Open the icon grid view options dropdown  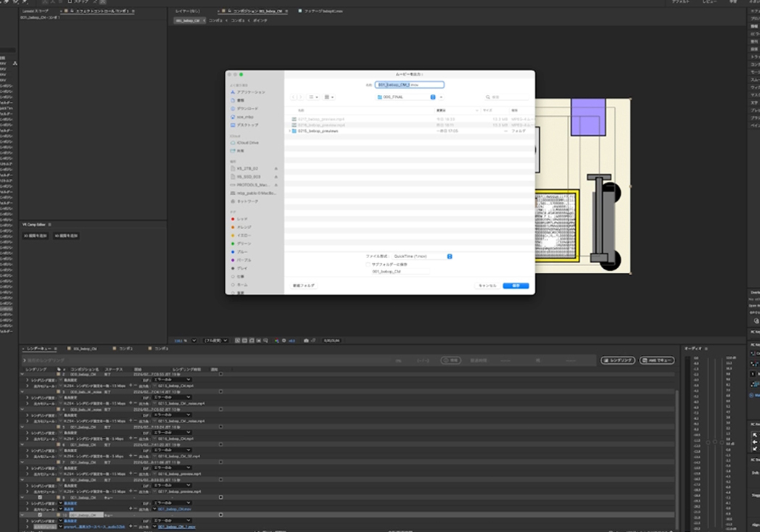[329, 96]
